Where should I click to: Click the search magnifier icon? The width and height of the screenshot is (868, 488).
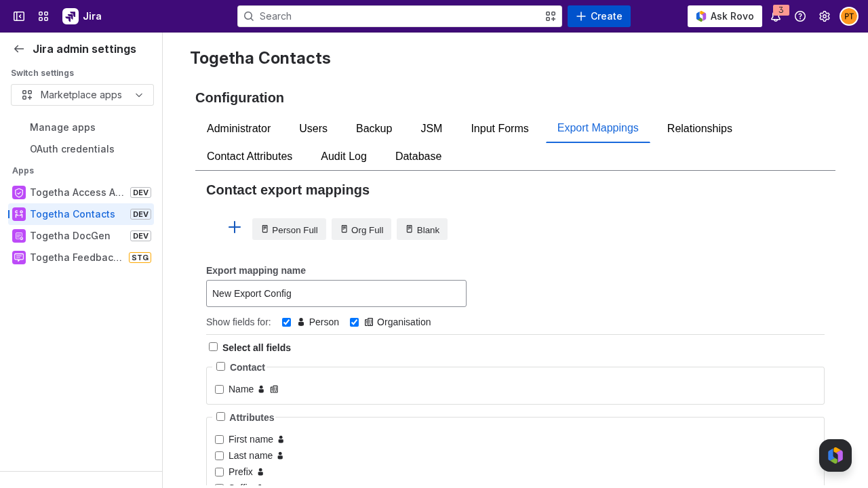point(249,16)
